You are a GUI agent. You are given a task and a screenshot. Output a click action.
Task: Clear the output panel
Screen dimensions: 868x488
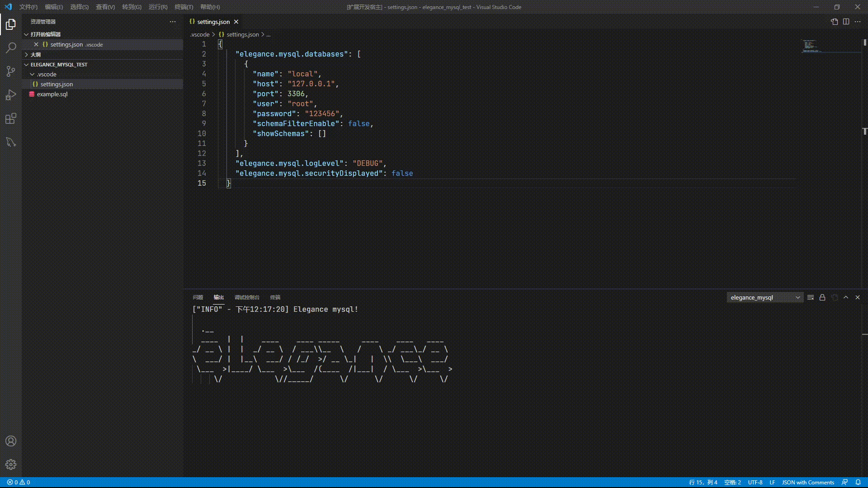coord(811,297)
